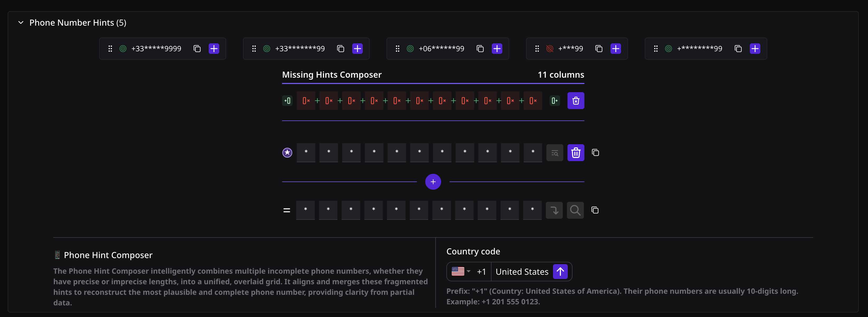This screenshot has height=317, width=868.
Task: Enable the disabled +***99 hint target
Action: click(550, 49)
